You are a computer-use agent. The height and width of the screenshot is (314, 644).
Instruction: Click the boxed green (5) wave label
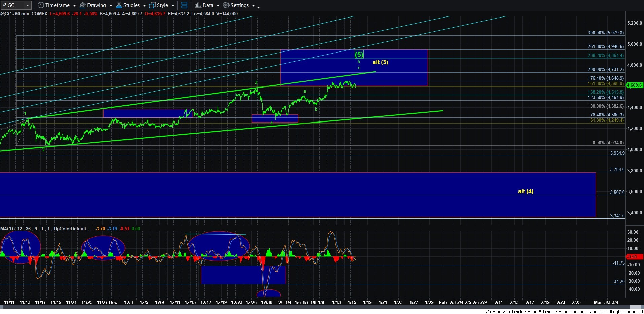(359, 54)
